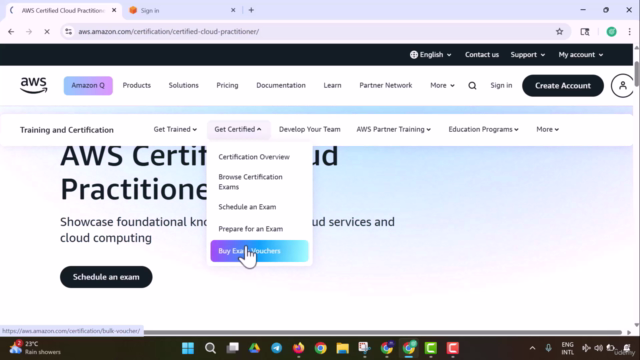
Task: Open the Windows Start menu
Action: pos(188,348)
